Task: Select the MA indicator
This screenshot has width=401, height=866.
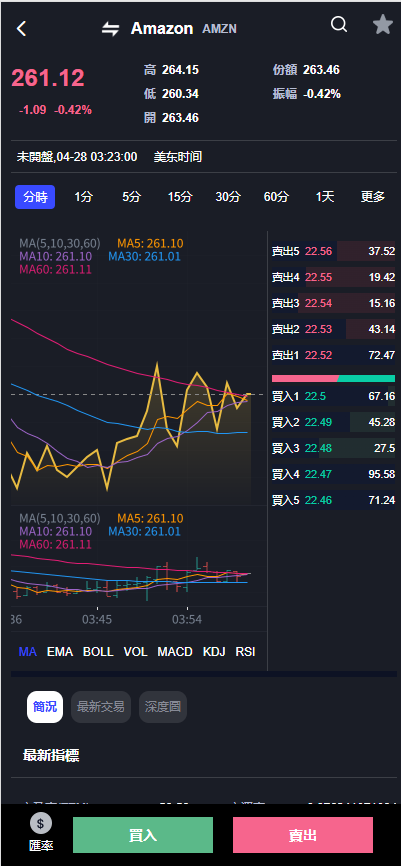Action: pyautogui.click(x=28, y=652)
